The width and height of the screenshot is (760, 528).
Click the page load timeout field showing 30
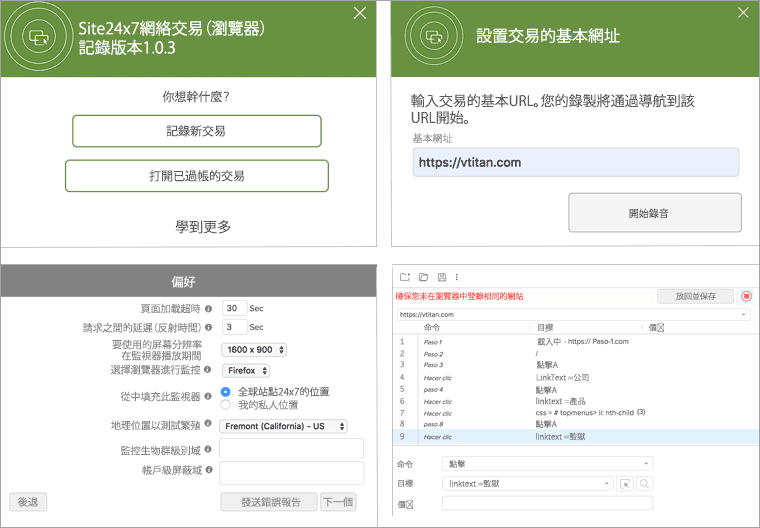point(235,308)
